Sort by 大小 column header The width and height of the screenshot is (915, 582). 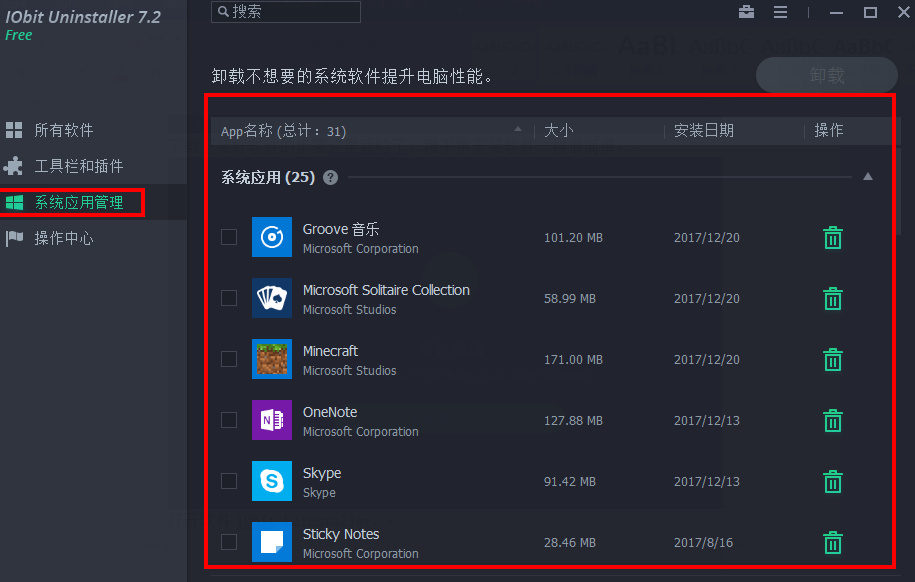tap(558, 130)
